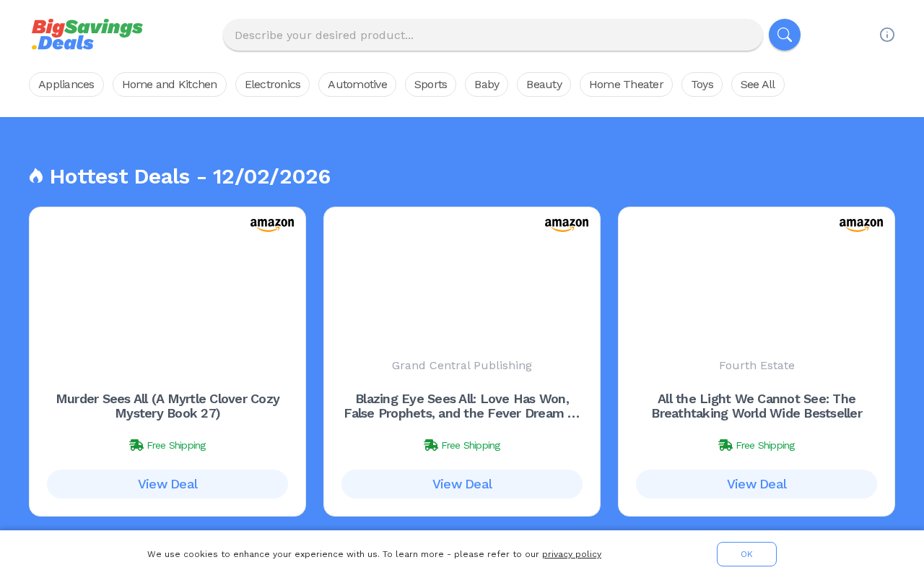Click Free Shipping text on Murder Sees All card
924x578 pixels.
(176, 445)
